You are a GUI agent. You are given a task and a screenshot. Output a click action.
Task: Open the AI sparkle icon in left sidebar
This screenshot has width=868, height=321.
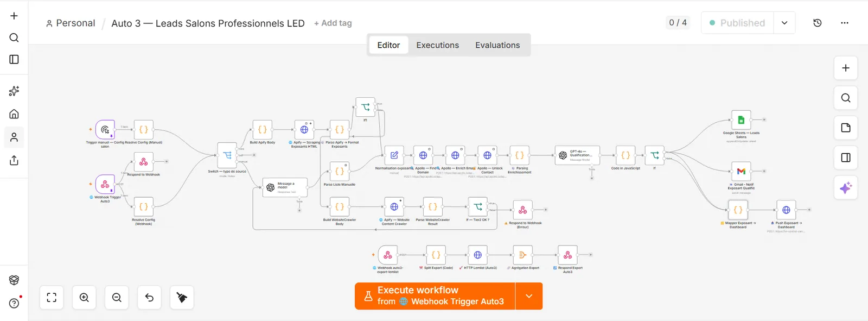tap(14, 91)
